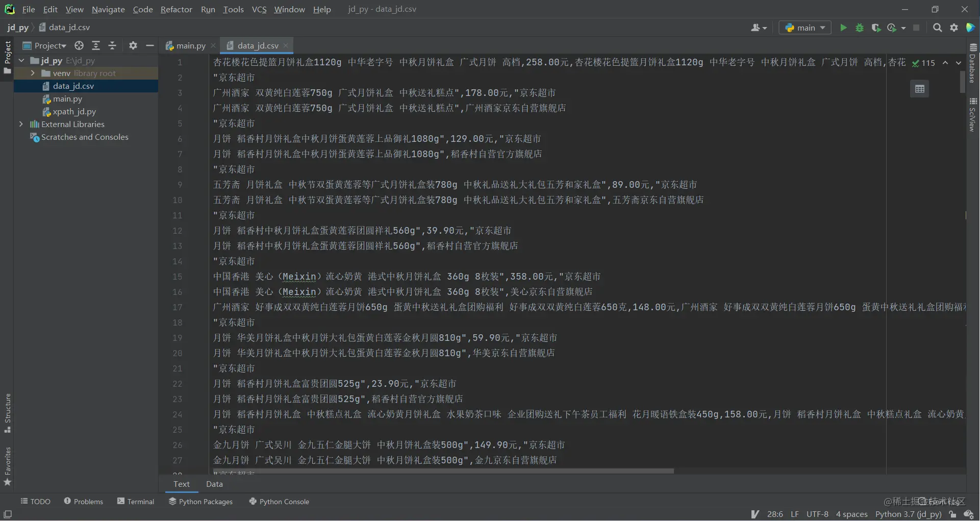The image size is (980, 521).
Task: Open the File menu
Action: pyautogui.click(x=29, y=9)
